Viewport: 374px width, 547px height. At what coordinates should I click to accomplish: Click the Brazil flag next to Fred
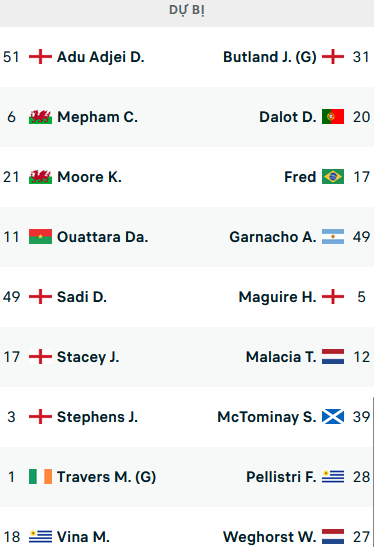pyautogui.click(x=333, y=177)
